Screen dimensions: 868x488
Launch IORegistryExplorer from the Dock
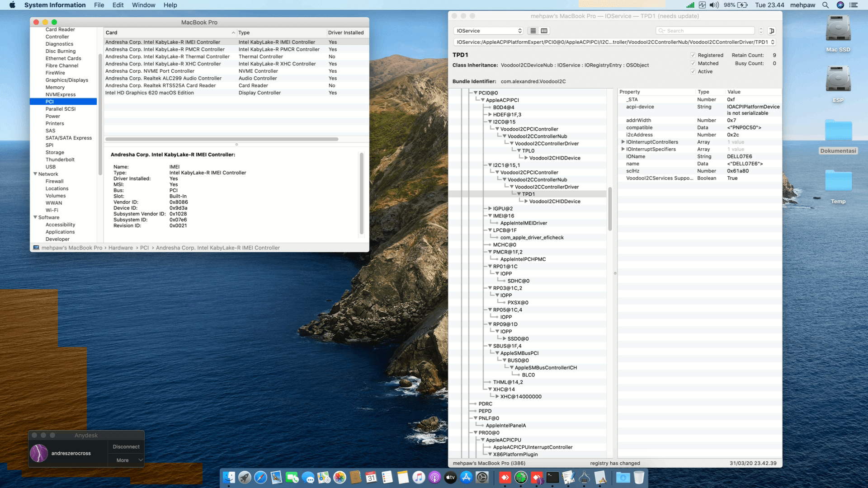[585, 478]
